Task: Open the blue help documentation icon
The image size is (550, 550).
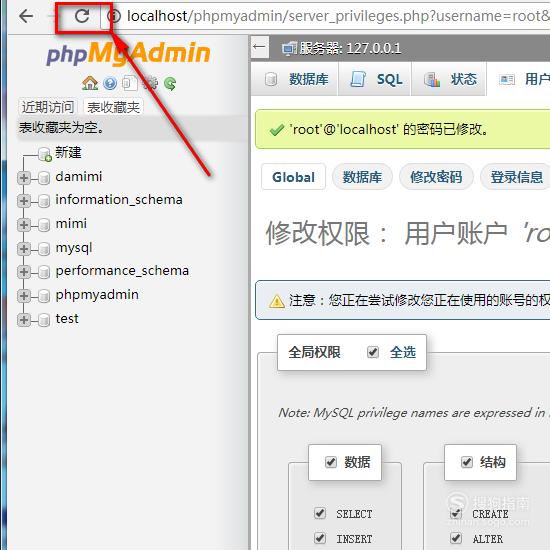Action: [x=110, y=83]
